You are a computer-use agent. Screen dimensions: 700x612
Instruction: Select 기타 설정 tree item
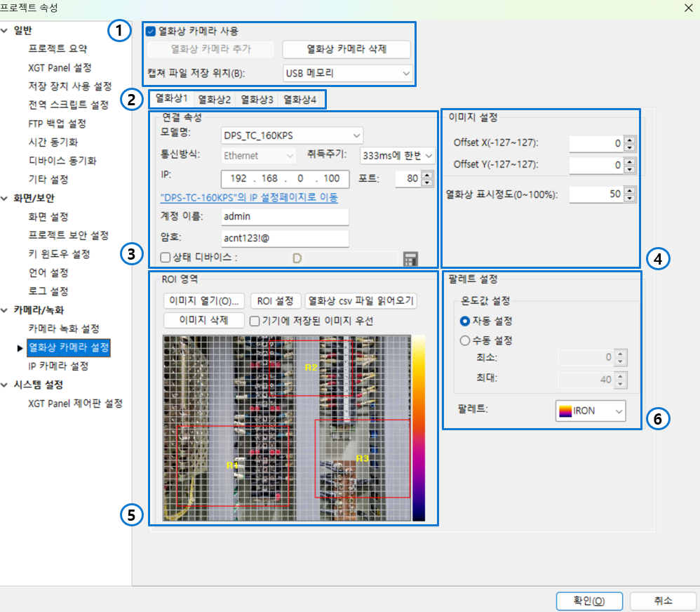click(x=48, y=180)
